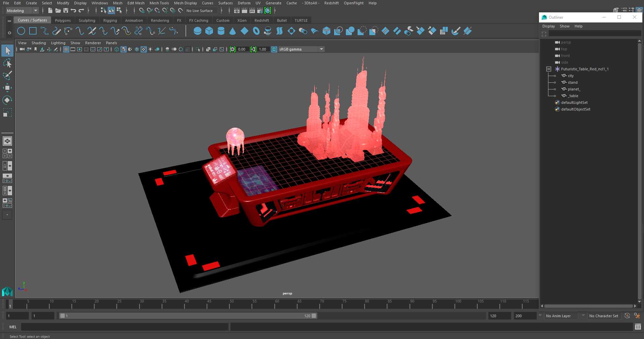Toggle isolate select in viewport

198,49
